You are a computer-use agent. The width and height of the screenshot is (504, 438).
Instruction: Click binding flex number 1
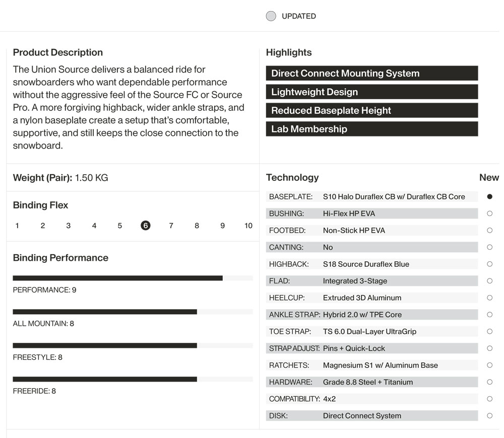17,226
